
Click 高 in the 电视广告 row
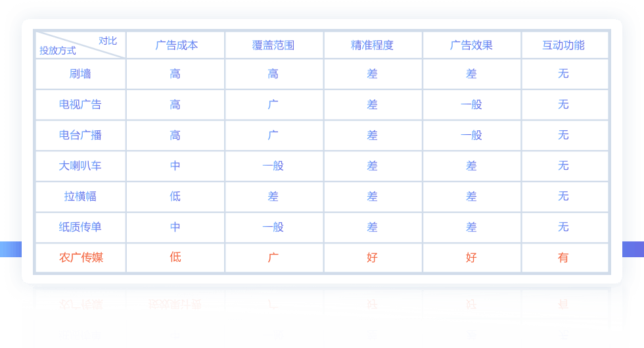[175, 105]
